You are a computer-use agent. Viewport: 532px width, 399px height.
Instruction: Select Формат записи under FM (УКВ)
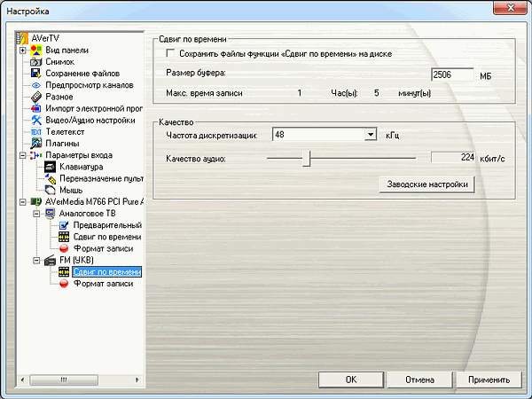click(104, 284)
